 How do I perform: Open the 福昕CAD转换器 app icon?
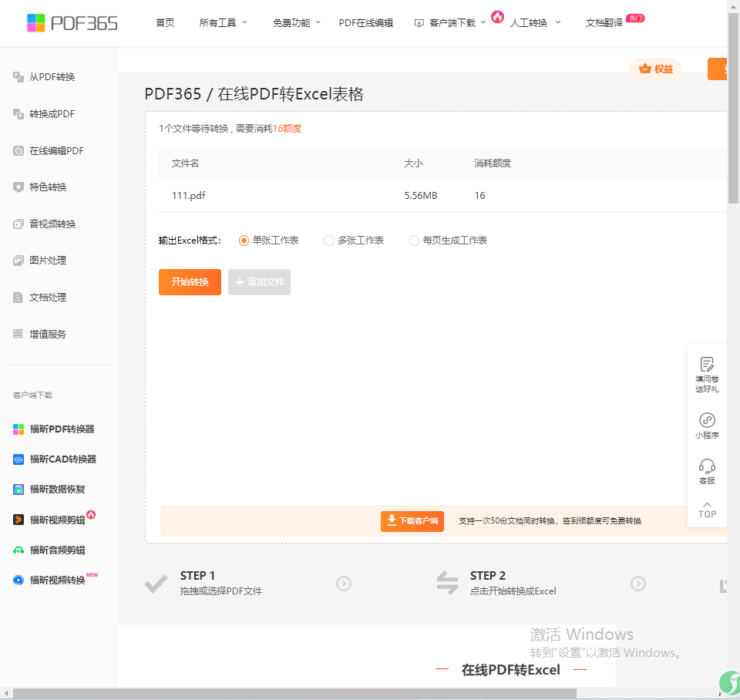(18, 459)
